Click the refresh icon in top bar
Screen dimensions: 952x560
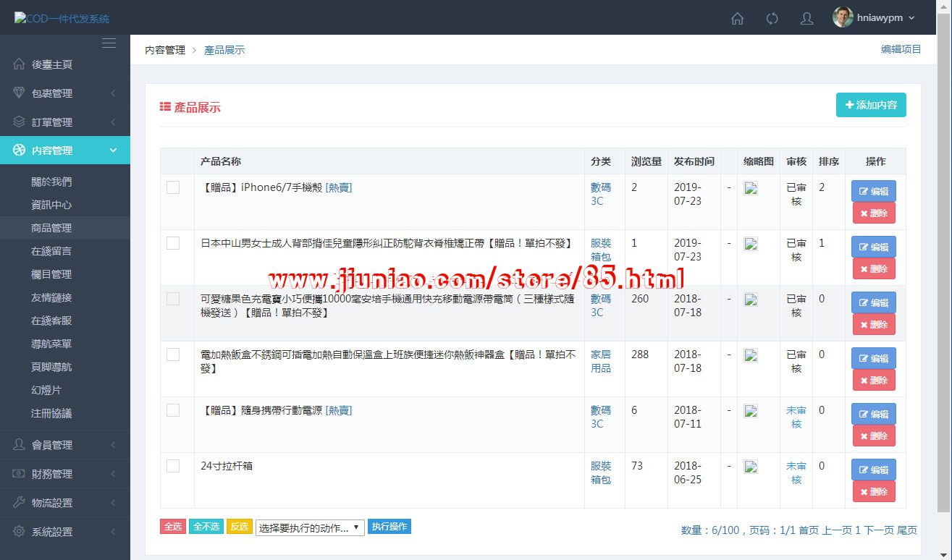pos(772,19)
